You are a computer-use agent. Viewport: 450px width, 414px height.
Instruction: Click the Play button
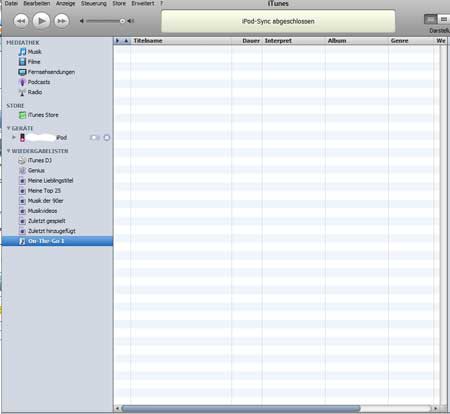click(41, 21)
